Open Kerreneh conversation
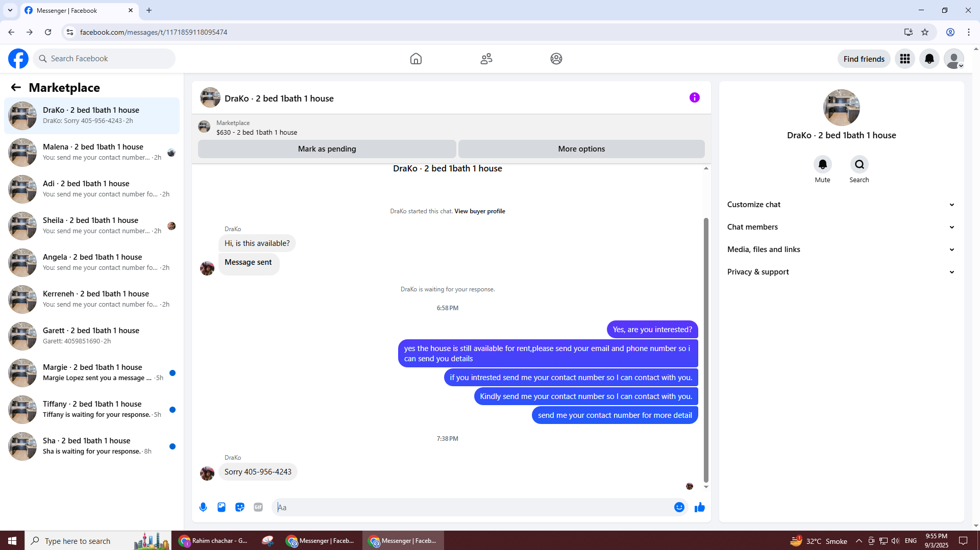Image resolution: width=980 pixels, height=550 pixels. [x=92, y=299]
